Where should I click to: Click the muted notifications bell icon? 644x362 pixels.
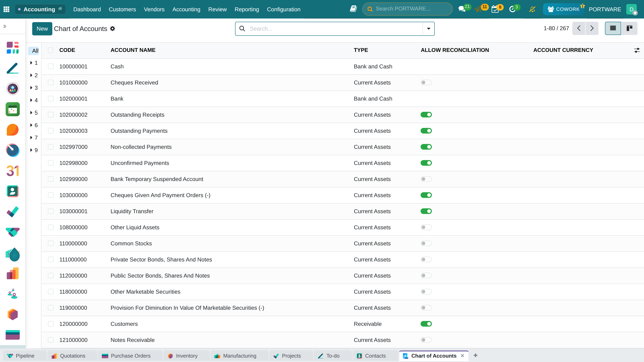532,9
